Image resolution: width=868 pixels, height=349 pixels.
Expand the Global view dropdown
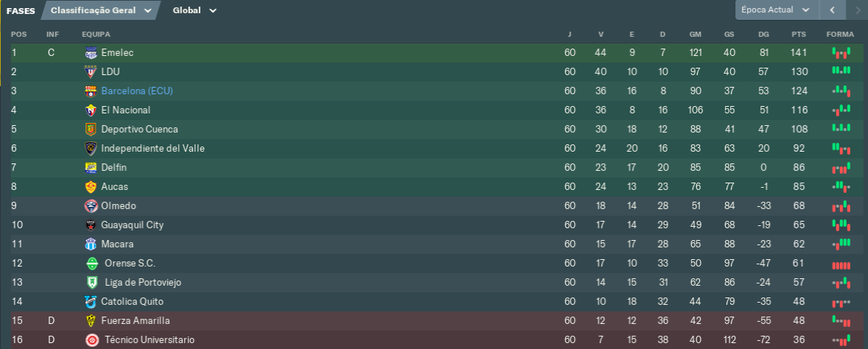point(195,10)
